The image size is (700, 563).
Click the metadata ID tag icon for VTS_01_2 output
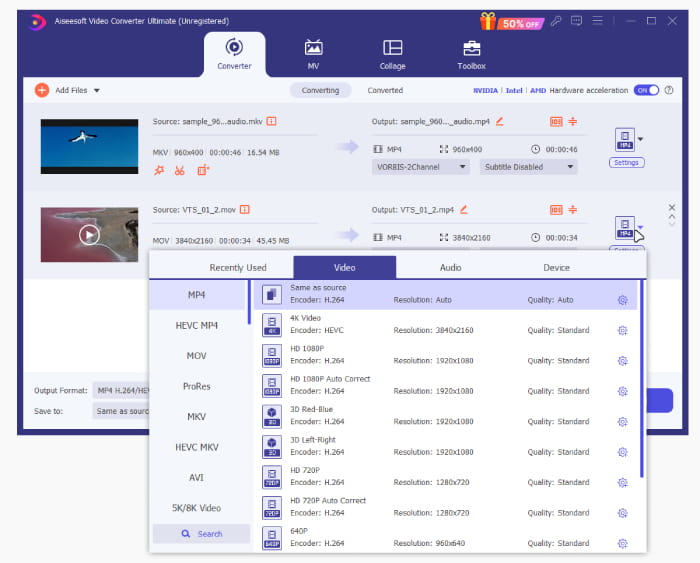click(556, 210)
